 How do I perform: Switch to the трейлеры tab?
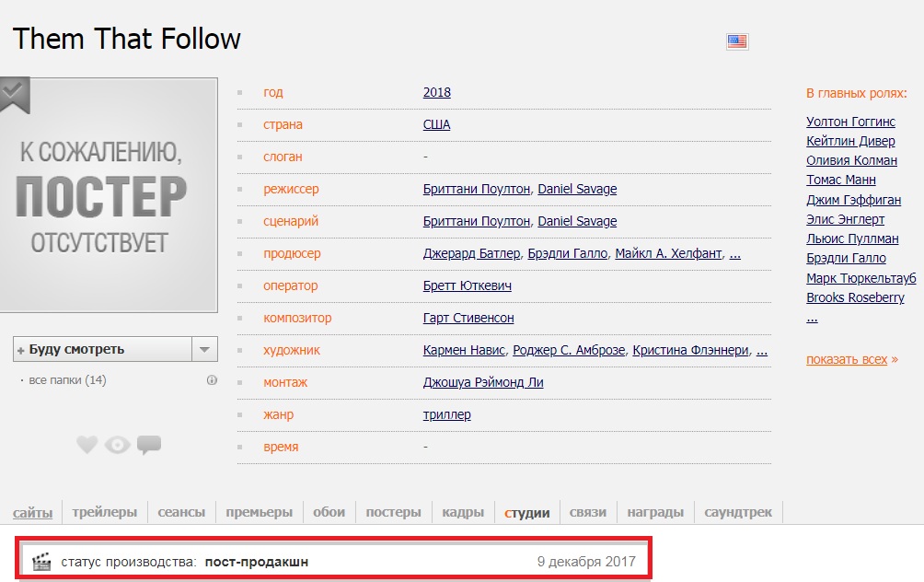[104, 512]
